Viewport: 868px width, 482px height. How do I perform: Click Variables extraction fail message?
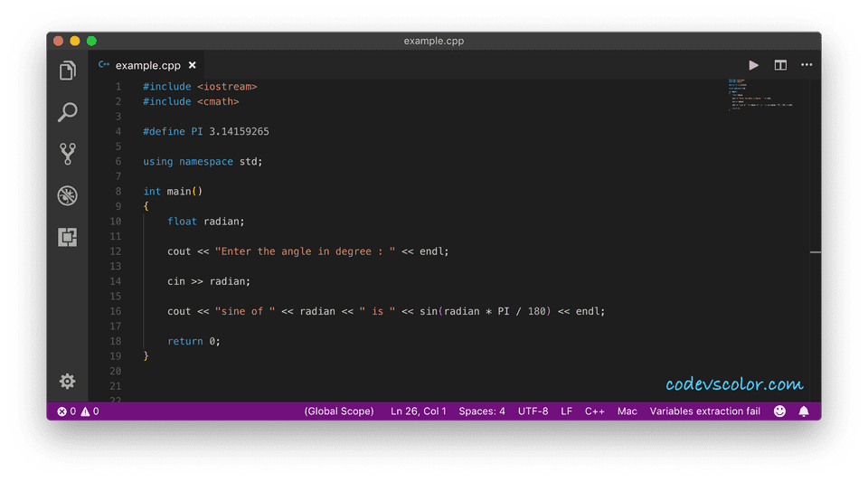[x=704, y=411]
